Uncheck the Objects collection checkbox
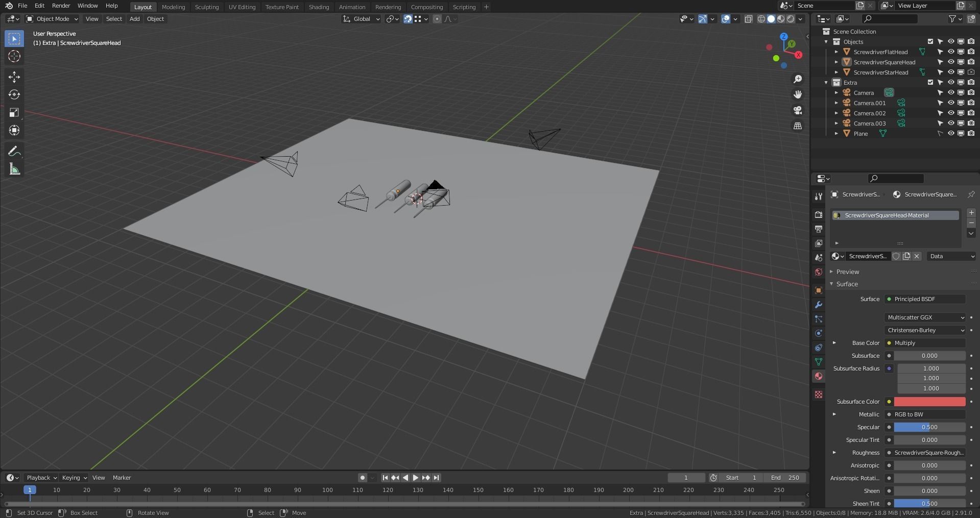The image size is (980, 518). (930, 42)
